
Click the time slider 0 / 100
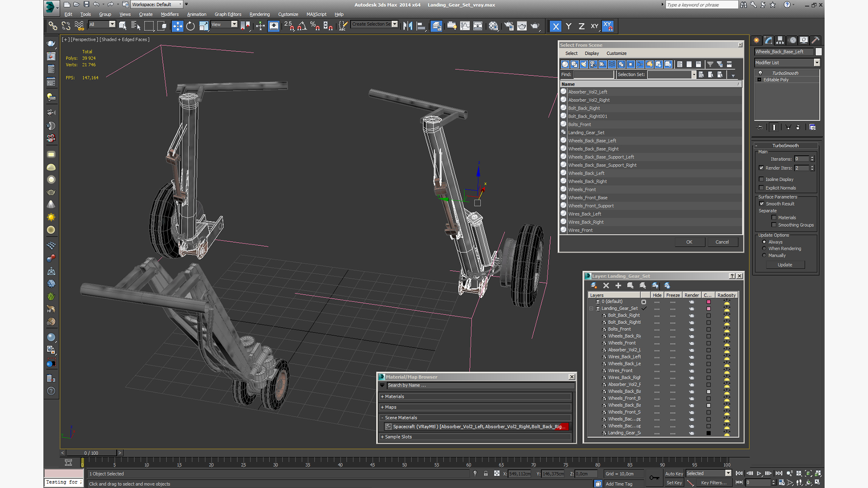(91, 453)
